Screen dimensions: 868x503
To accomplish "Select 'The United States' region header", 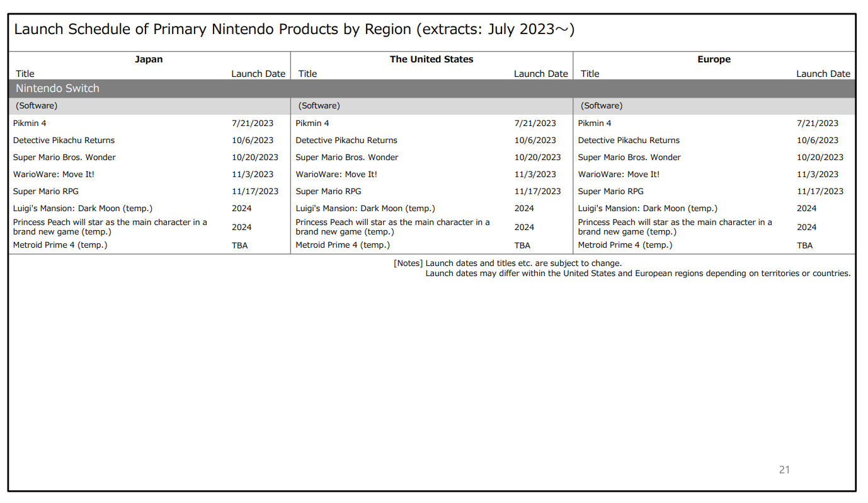I will tap(431, 59).
